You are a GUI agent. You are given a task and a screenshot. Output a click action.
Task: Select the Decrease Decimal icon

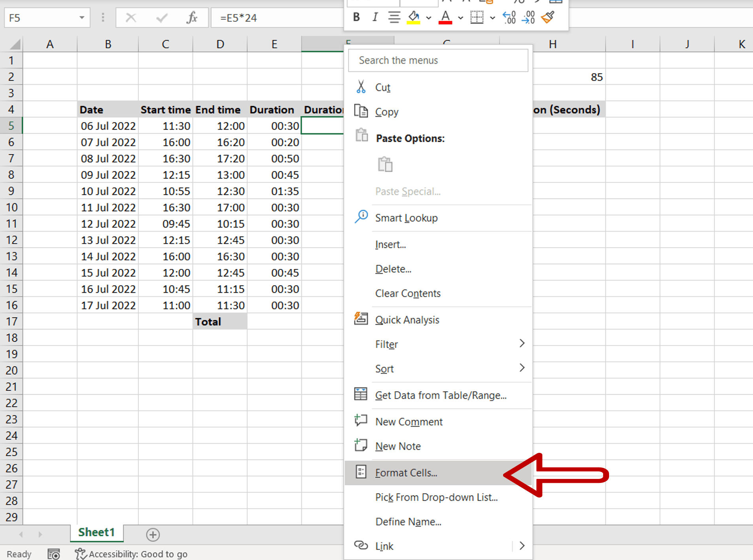pyautogui.click(x=528, y=17)
